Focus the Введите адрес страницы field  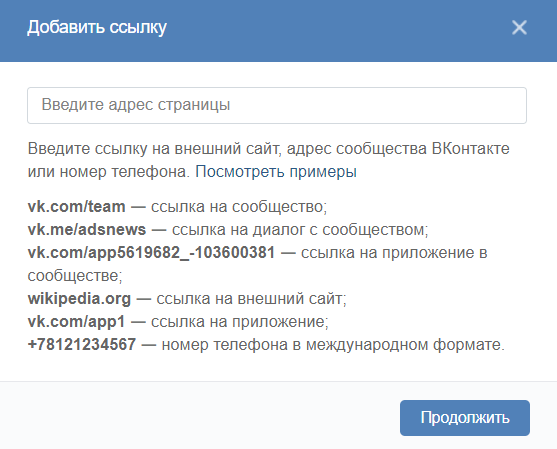277,106
